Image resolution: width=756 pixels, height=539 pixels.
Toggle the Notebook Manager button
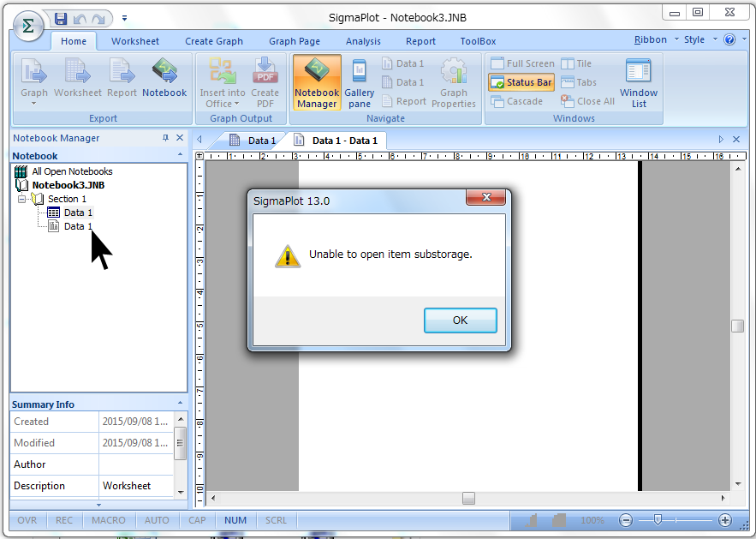317,82
